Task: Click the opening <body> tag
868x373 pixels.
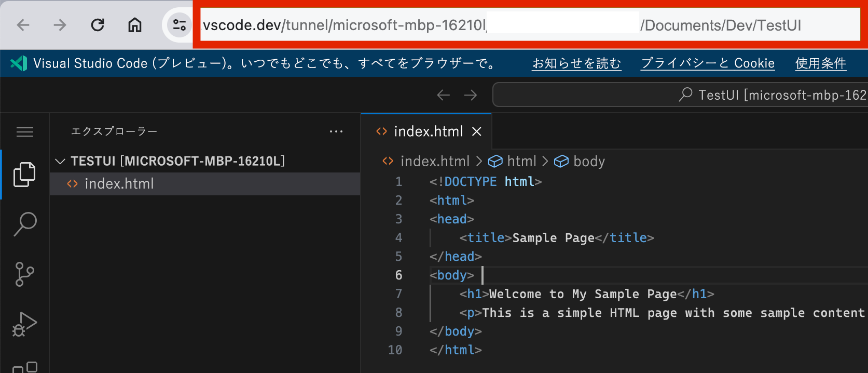Action: pos(452,275)
